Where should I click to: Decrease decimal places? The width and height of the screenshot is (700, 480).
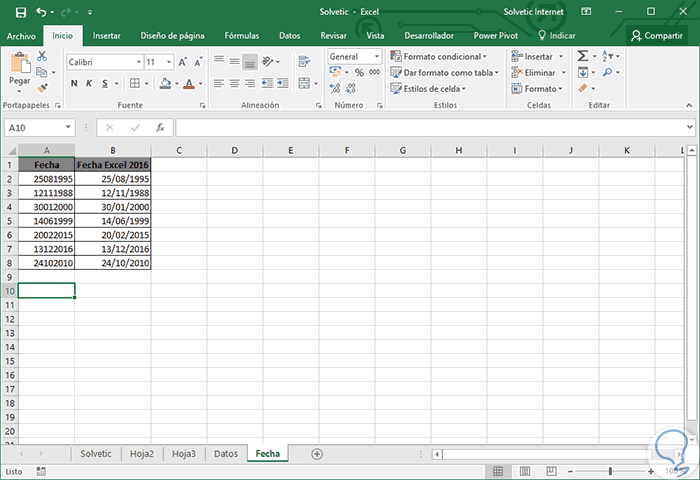click(351, 88)
